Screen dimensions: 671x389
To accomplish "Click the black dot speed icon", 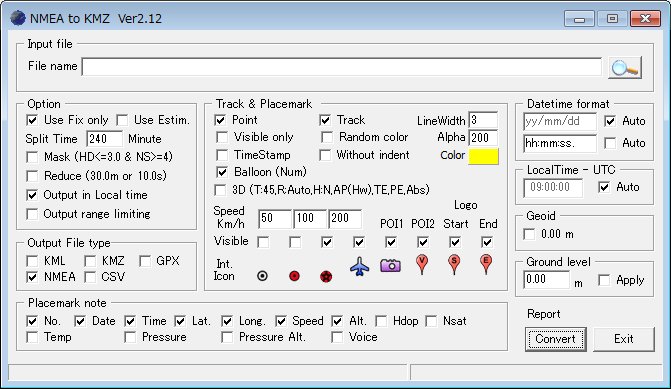I will (x=262, y=276).
